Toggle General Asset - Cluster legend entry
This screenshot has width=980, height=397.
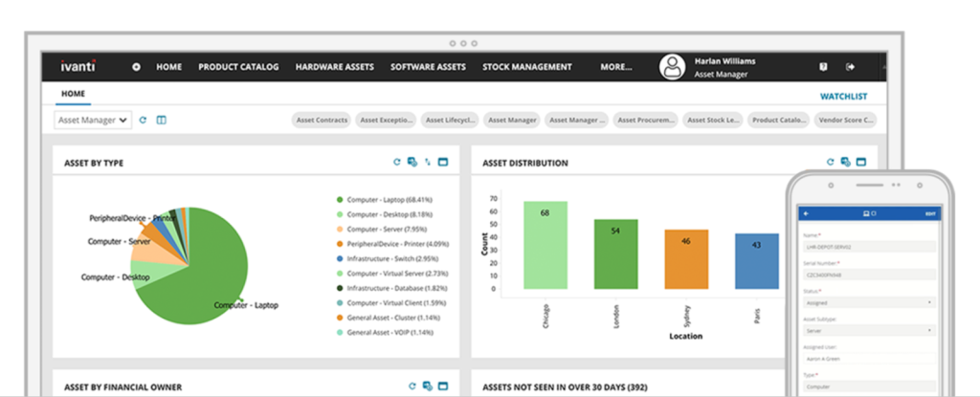click(x=388, y=318)
